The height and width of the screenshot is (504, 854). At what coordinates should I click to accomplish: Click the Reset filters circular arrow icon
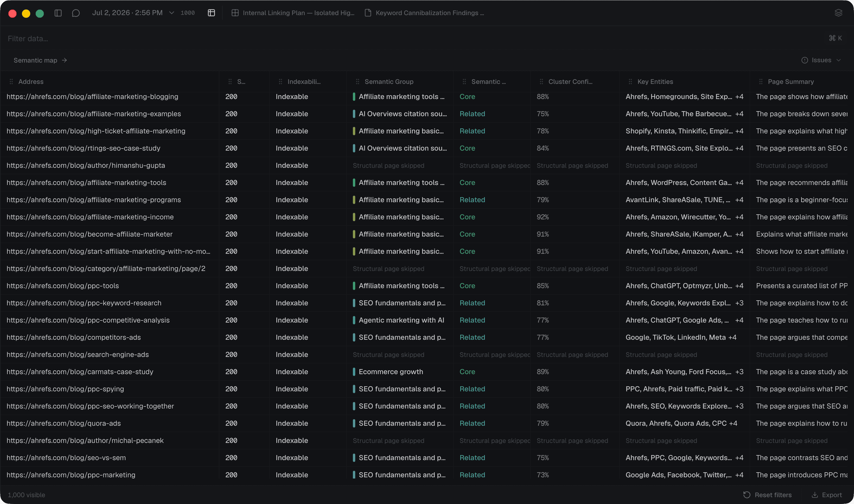747,495
